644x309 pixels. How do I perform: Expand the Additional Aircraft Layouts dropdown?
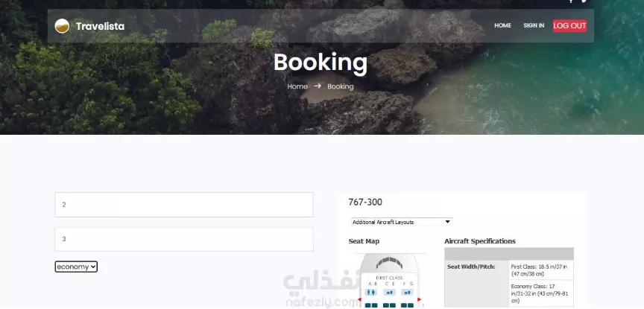[402, 222]
